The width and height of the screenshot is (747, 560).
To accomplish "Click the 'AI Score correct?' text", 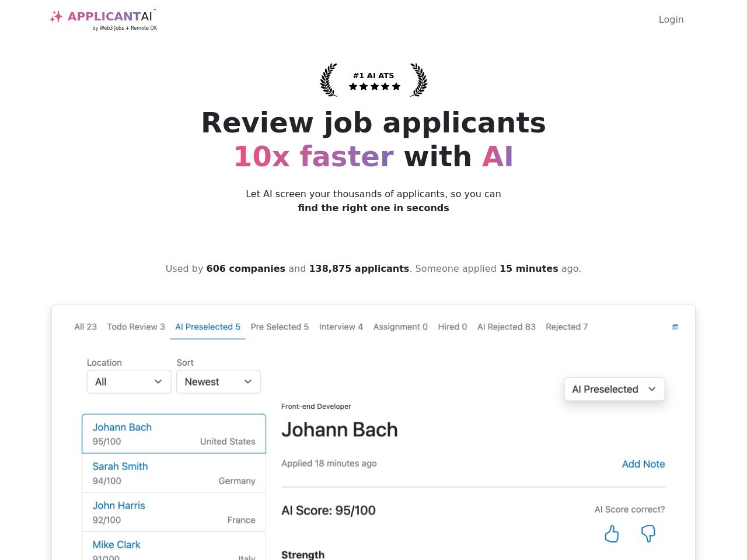I will tap(630, 509).
